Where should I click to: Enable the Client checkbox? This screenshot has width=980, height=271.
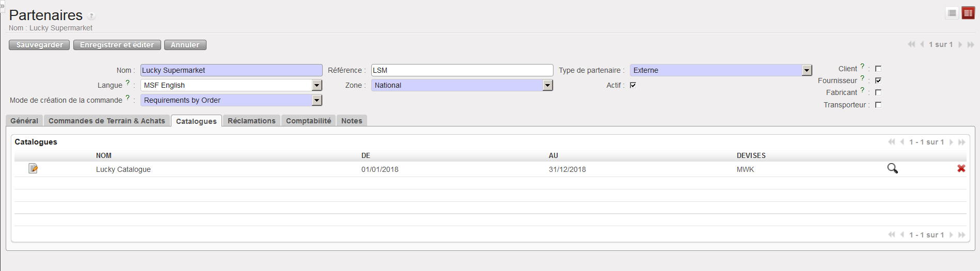(878, 69)
